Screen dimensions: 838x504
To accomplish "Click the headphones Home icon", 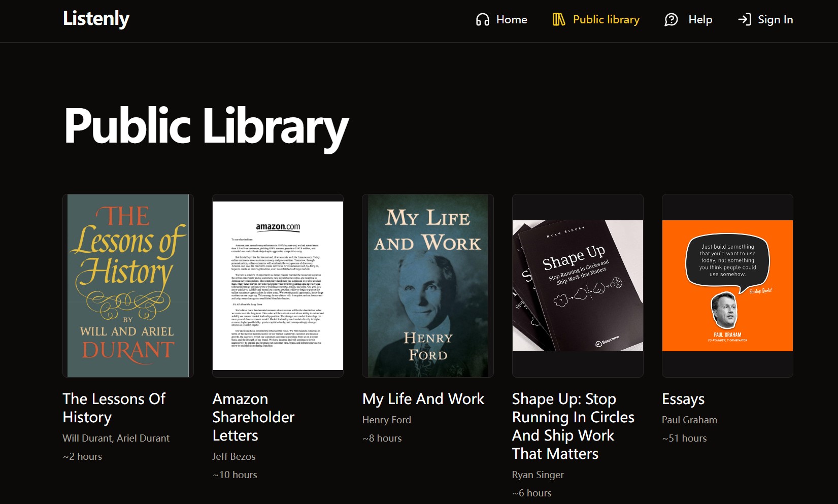I will (481, 19).
